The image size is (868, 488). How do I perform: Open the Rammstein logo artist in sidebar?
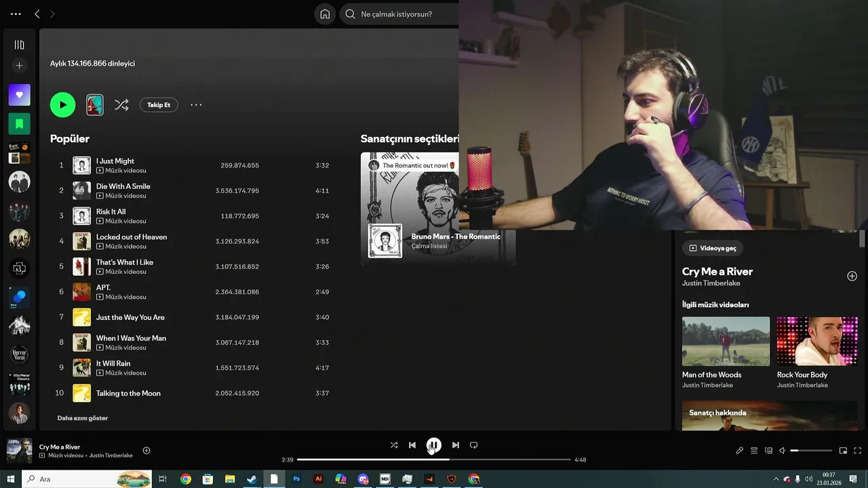click(19, 268)
